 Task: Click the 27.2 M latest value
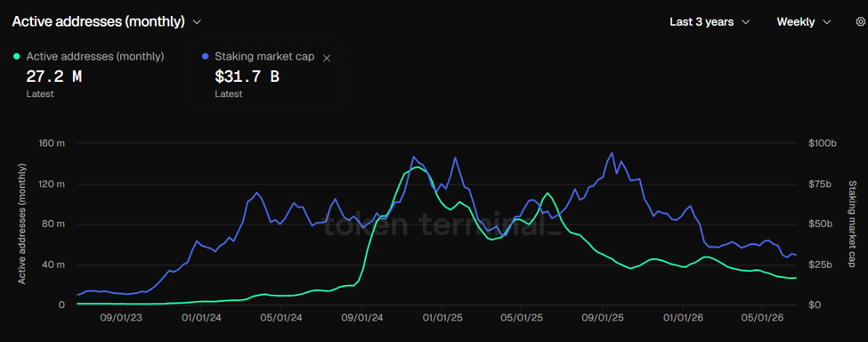[x=53, y=77]
